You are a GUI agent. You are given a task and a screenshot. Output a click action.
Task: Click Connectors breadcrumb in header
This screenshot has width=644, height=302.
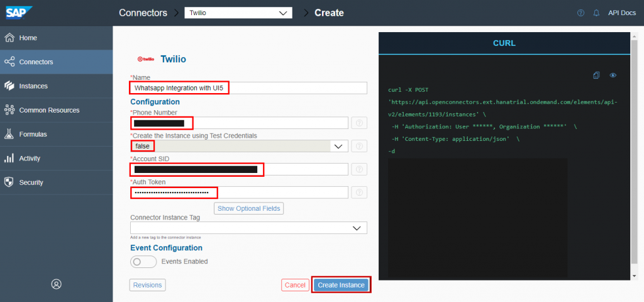click(x=143, y=13)
